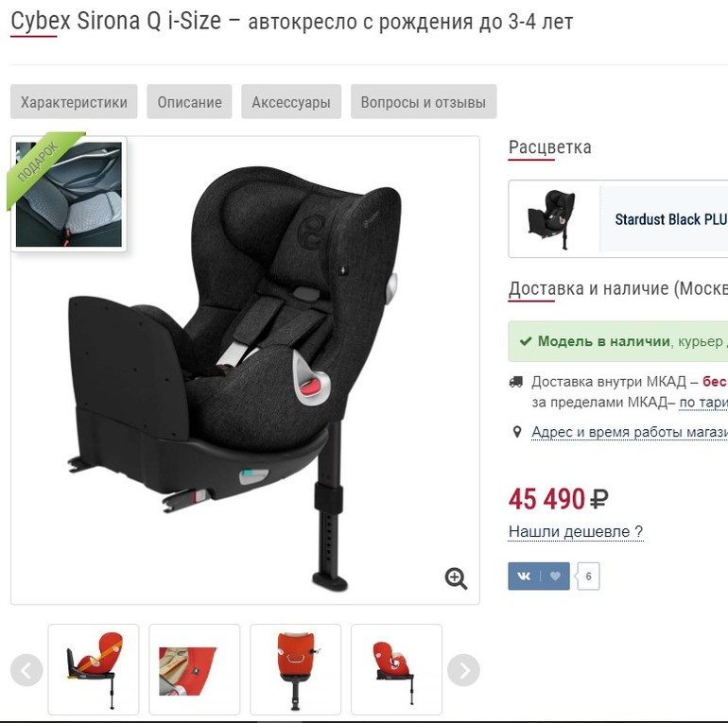Select the Stardust Black PLUS color option
Image resolution: width=728 pixels, height=723 pixels.
[618, 218]
